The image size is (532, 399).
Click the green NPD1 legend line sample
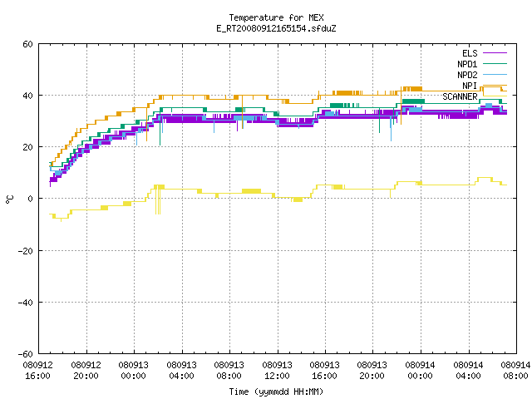click(x=495, y=63)
